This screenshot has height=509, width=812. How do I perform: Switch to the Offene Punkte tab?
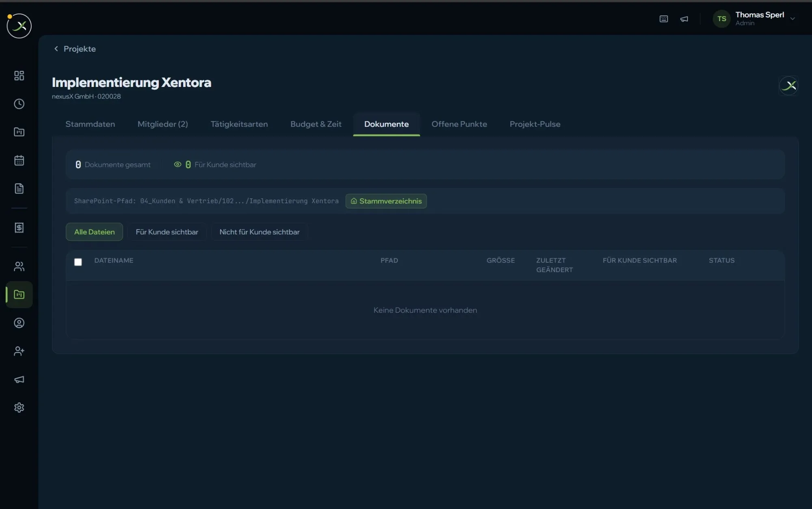click(x=459, y=124)
